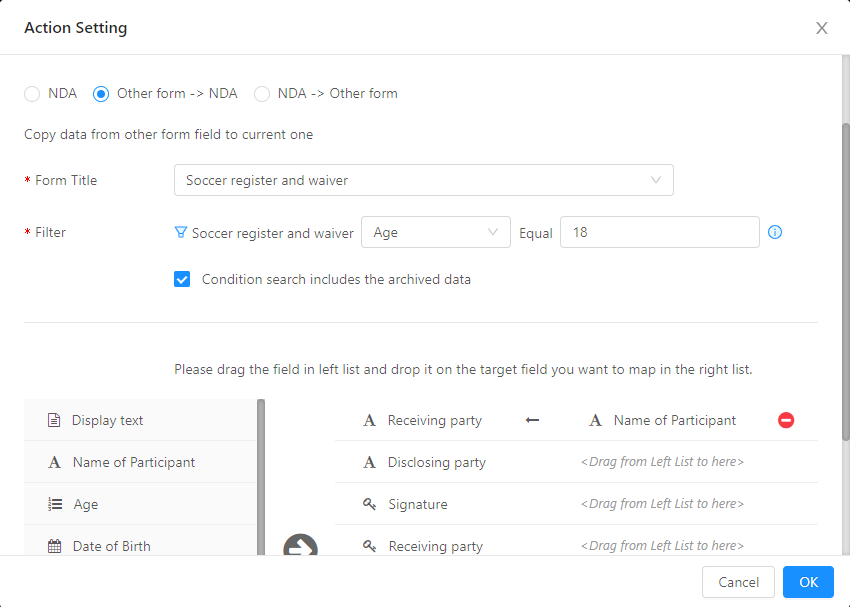Click the left field list scrollbar
This screenshot has height=607, width=850.
261,477
